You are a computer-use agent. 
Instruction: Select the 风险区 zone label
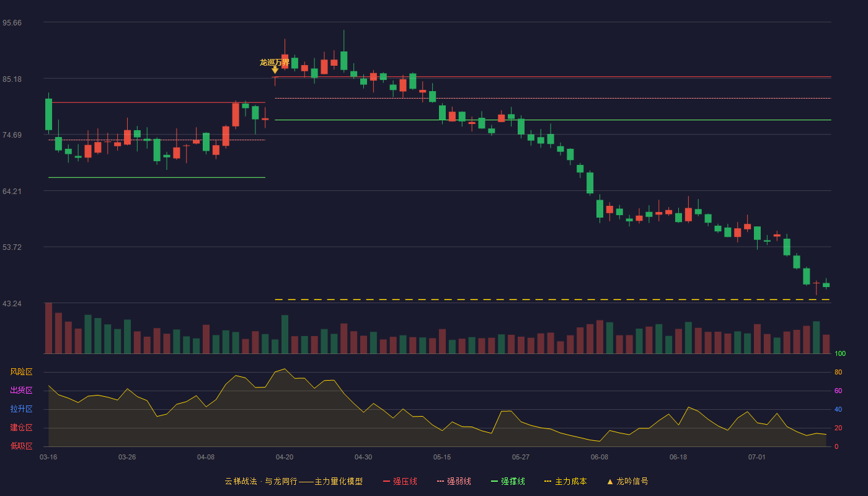tap(21, 372)
